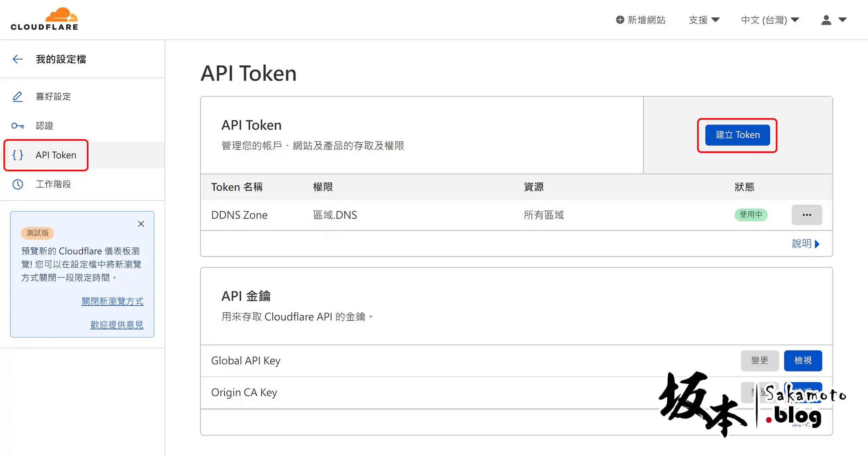Open the 中文 (台灣) language dropdown

[x=770, y=20]
